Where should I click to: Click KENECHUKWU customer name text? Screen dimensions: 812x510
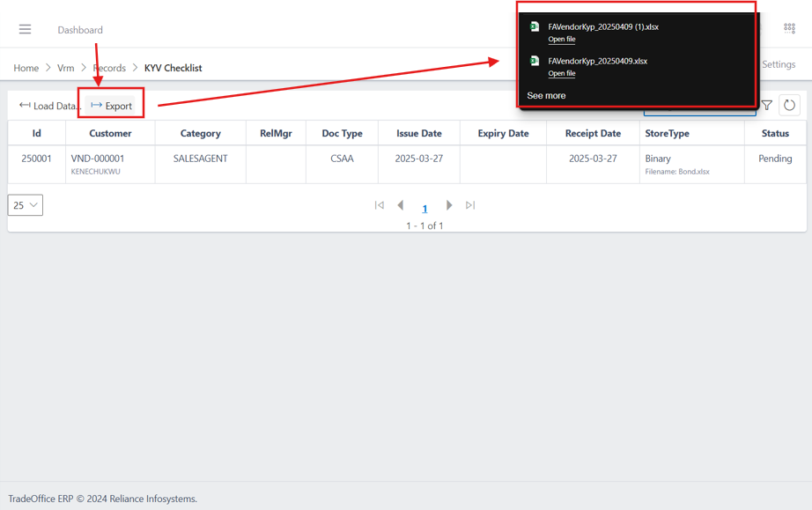coord(95,172)
